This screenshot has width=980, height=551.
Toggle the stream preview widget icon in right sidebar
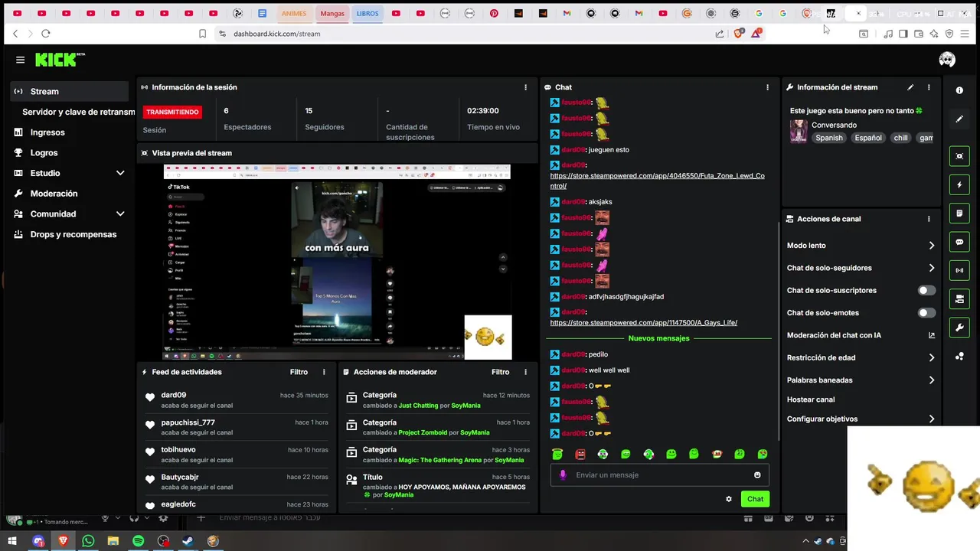[x=959, y=156]
